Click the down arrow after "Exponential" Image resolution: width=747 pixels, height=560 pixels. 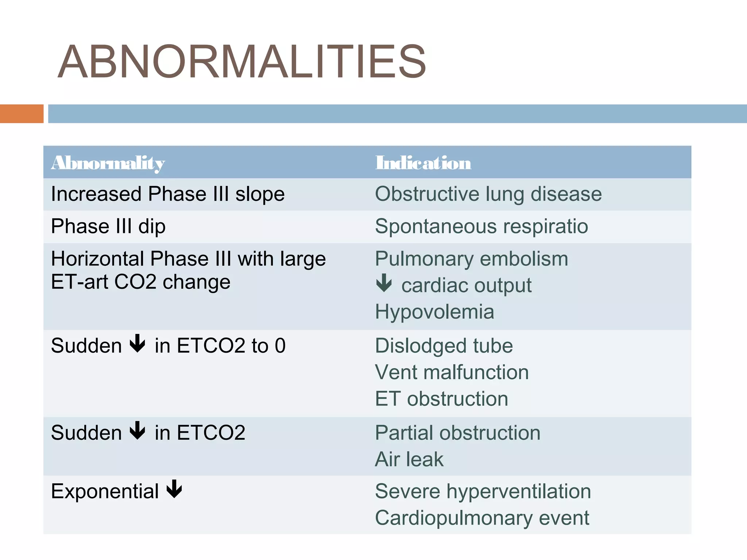tap(174, 489)
